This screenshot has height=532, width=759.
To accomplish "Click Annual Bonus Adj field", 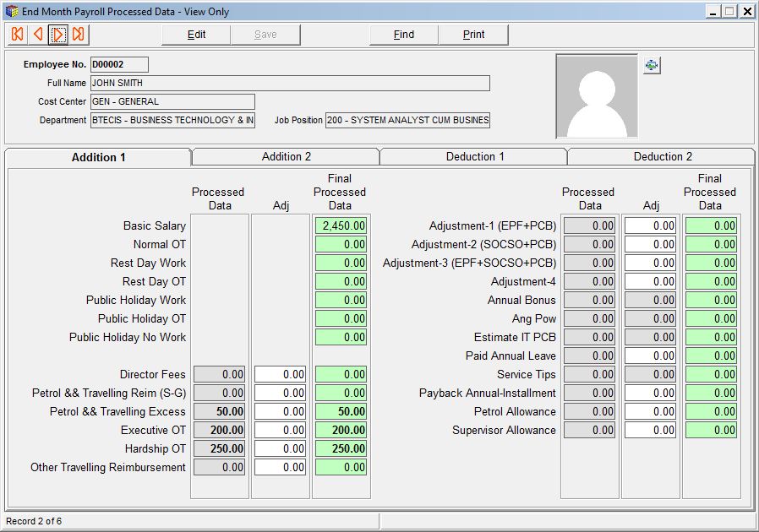I will click(650, 300).
